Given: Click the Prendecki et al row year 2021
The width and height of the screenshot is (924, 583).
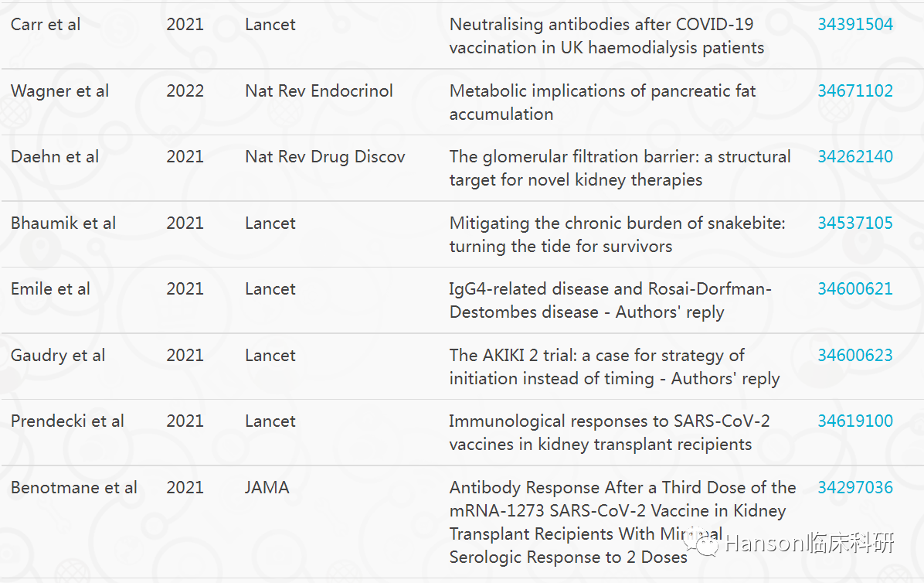Looking at the screenshot, I should point(185,421).
